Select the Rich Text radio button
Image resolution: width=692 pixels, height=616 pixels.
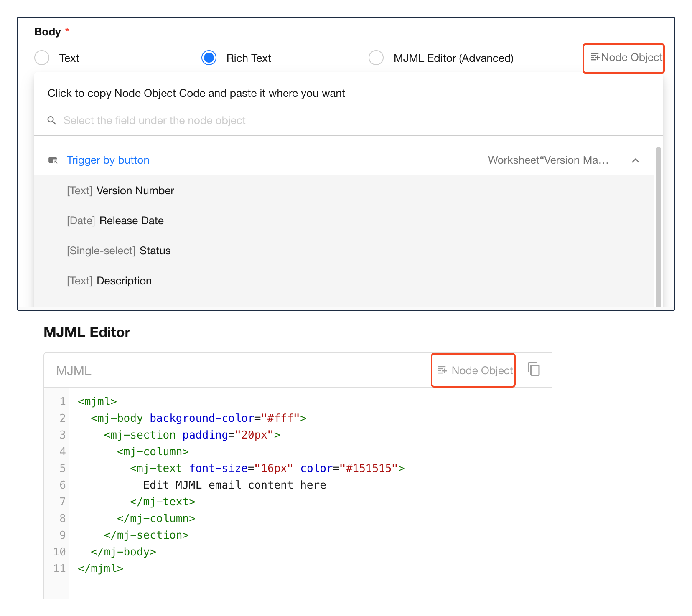tap(209, 58)
